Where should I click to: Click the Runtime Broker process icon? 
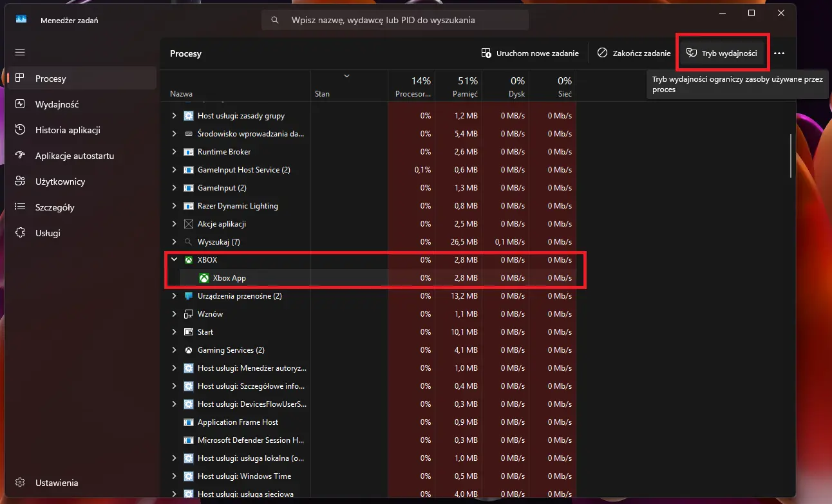(189, 152)
